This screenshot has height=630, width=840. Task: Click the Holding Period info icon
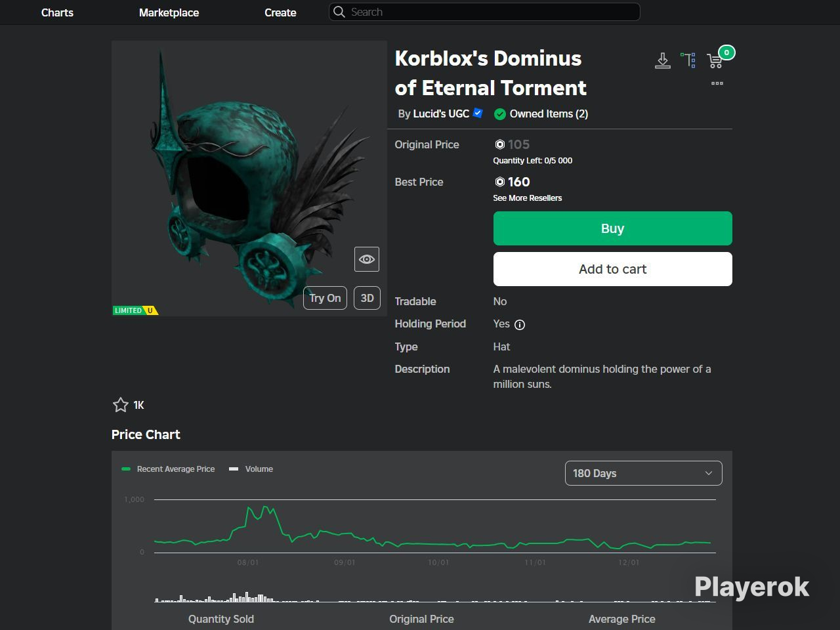(x=520, y=324)
